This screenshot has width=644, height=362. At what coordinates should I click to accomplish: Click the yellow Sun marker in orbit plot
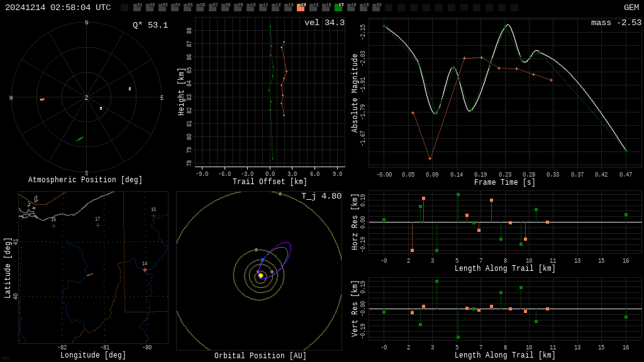pos(260,275)
